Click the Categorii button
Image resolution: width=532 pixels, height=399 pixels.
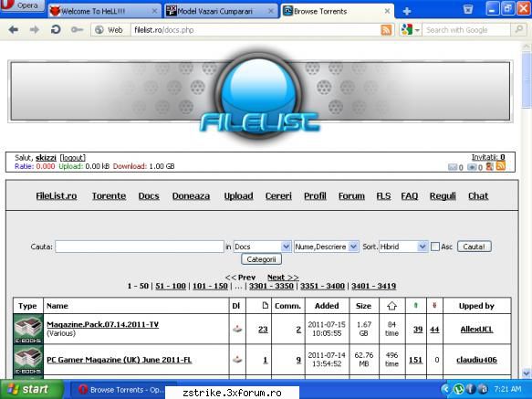(x=261, y=259)
